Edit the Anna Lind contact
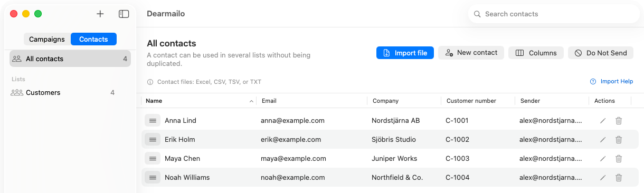The width and height of the screenshot is (644, 193). (603, 120)
